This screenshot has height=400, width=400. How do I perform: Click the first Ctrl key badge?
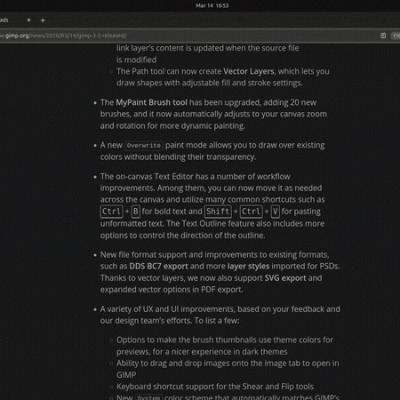tap(112, 212)
